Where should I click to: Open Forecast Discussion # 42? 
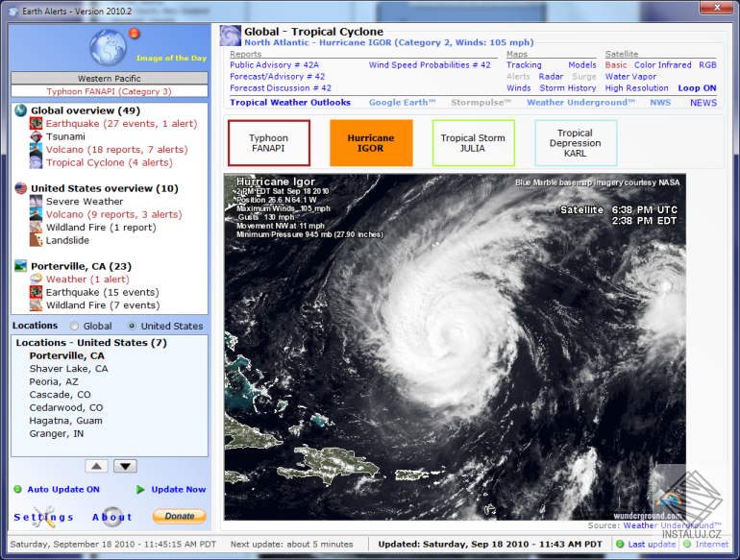click(281, 88)
